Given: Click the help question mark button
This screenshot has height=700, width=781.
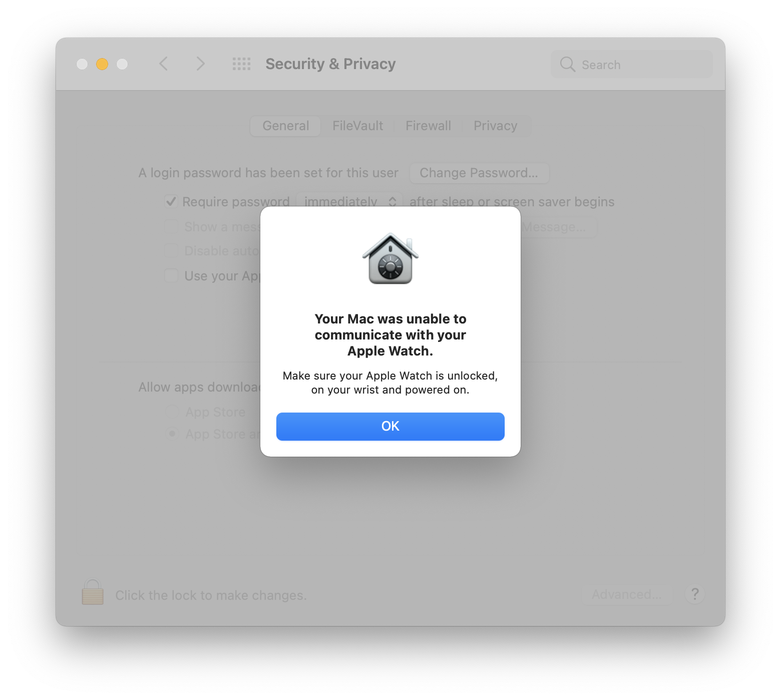Looking at the screenshot, I should point(695,594).
